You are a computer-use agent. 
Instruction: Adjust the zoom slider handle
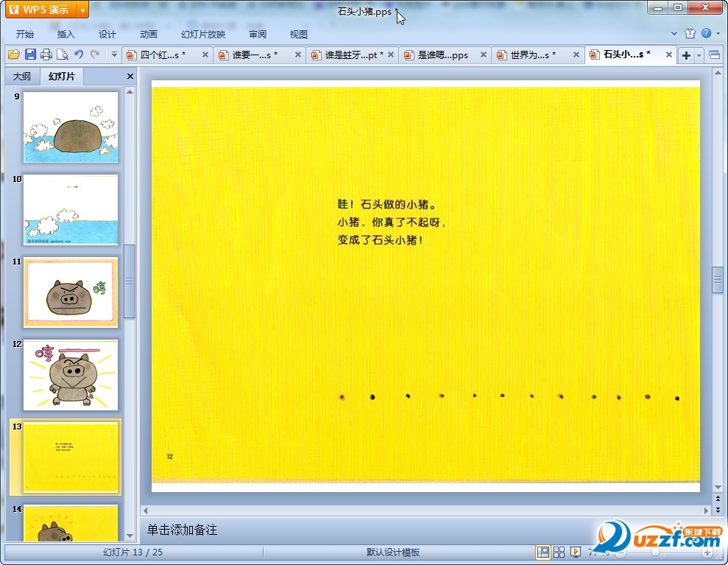655,552
